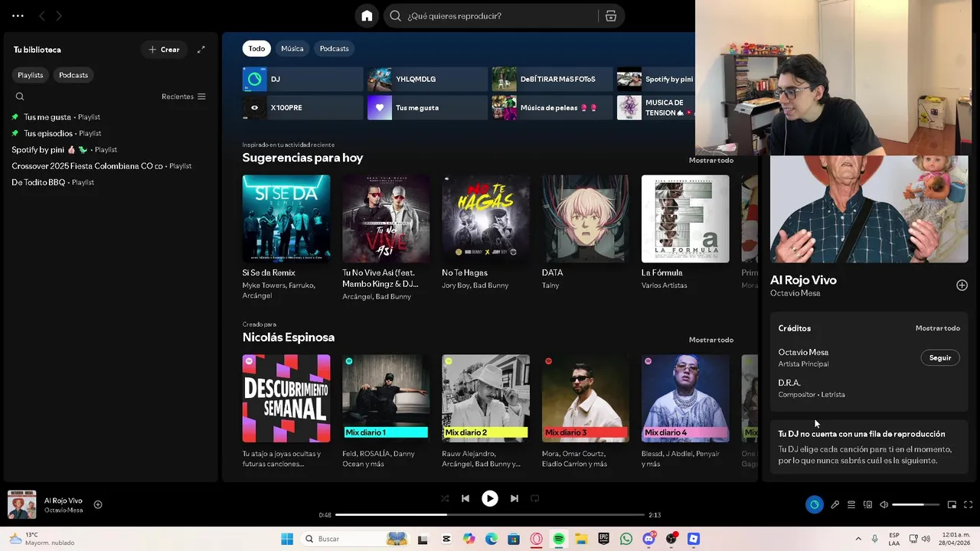
Task: Go to Spotify Home
Action: coord(367,16)
